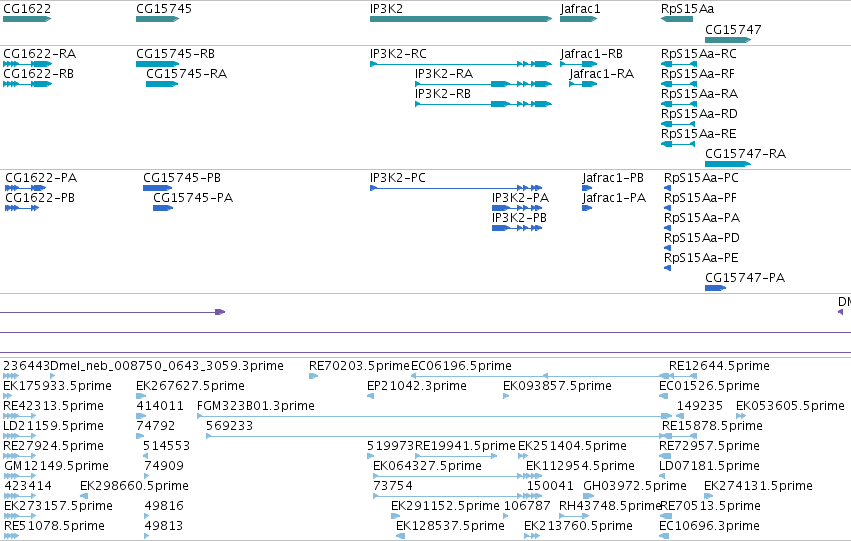Select EST EK298660.5prime
This screenshot has width=851, height=541.
pyautogui.click(x=134, y=487)
